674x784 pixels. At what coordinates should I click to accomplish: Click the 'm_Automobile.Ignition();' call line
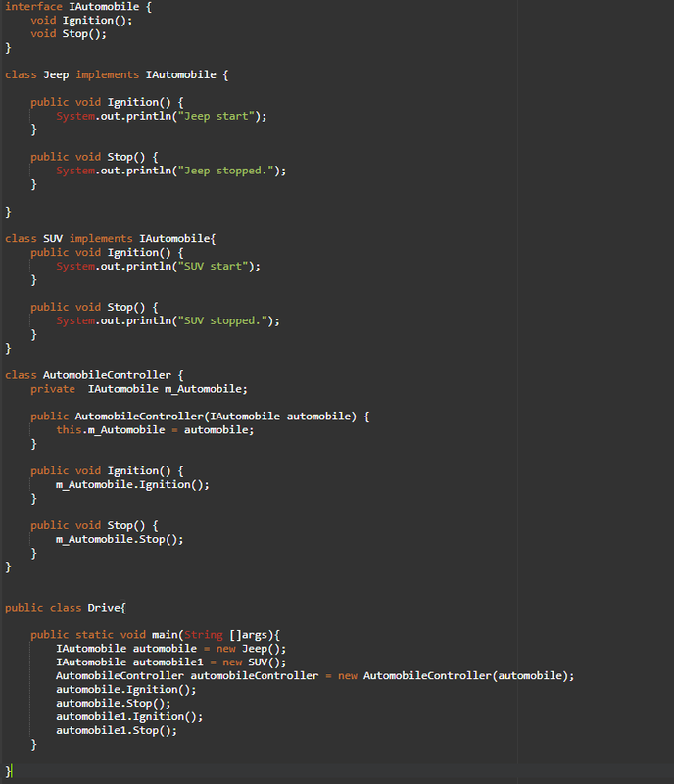coord(132,484)
